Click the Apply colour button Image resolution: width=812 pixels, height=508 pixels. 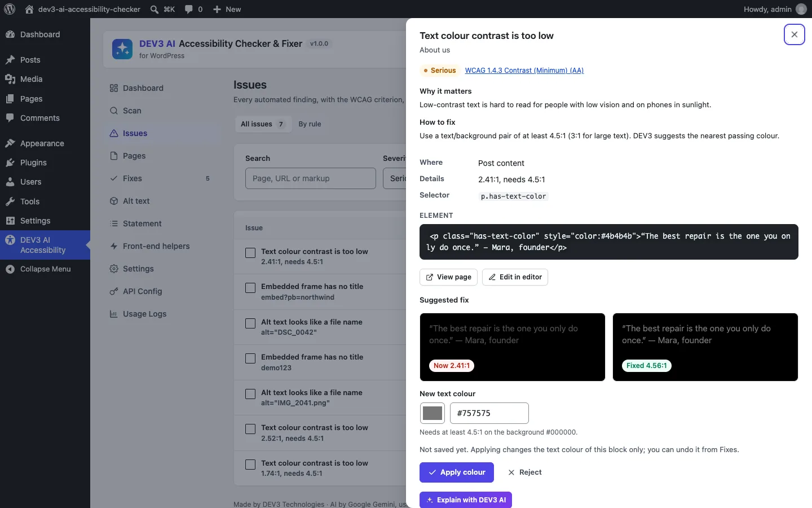[457, 472]
